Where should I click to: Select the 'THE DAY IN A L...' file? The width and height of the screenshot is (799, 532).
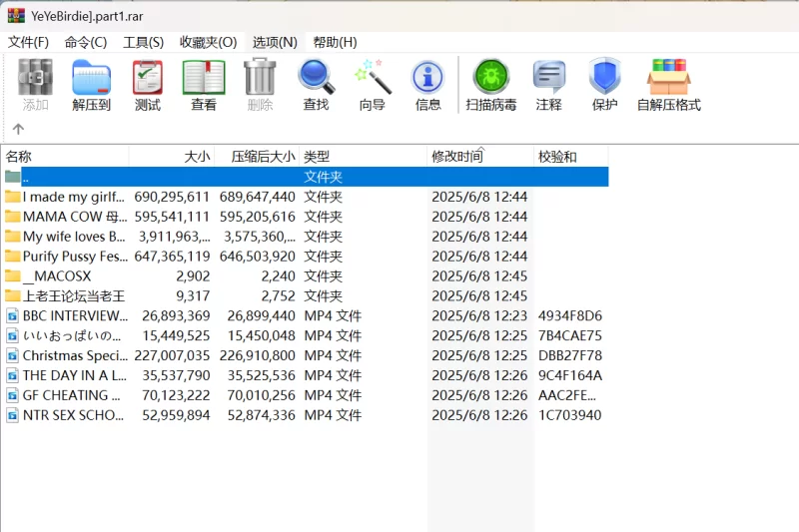(x=75, y=375)
